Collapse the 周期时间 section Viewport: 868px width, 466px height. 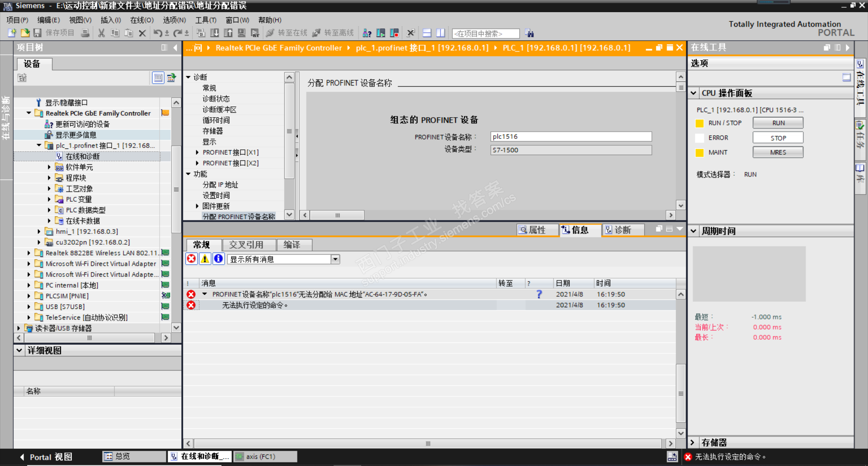pos(694,231)
